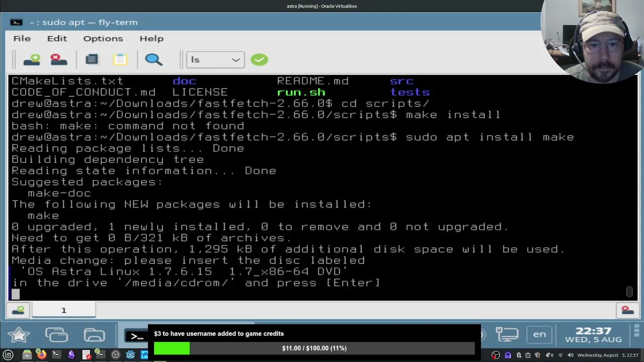
Task: Open the host taskbar date and time
Action: (608, 355)
